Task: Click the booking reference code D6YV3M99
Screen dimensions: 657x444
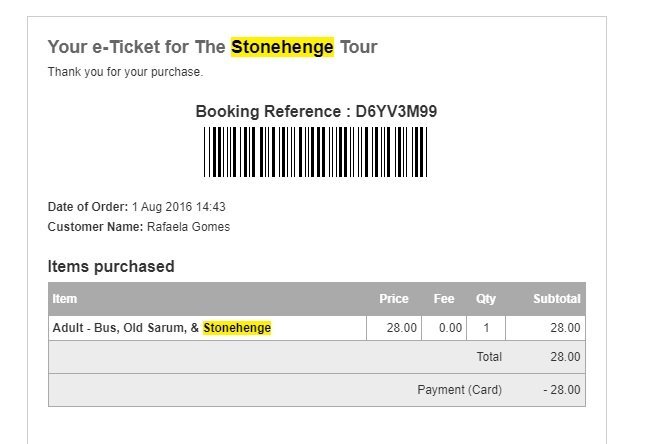Action: click(396, 112)
